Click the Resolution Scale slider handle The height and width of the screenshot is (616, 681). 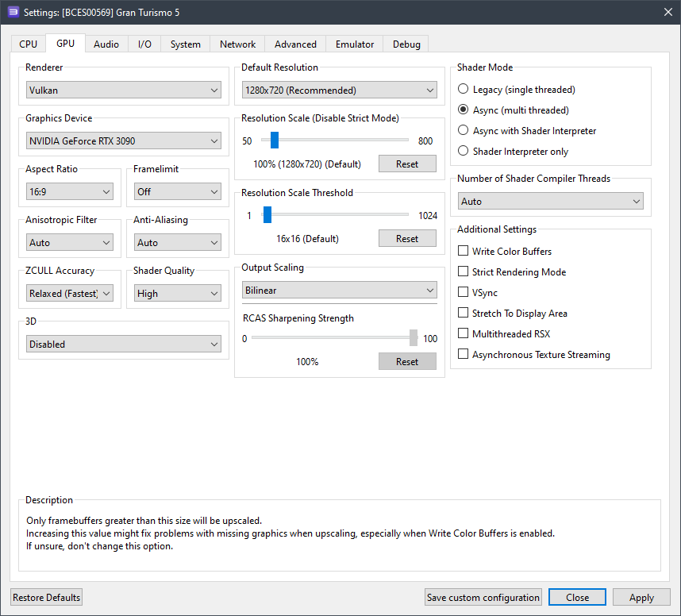pos(275,141)
